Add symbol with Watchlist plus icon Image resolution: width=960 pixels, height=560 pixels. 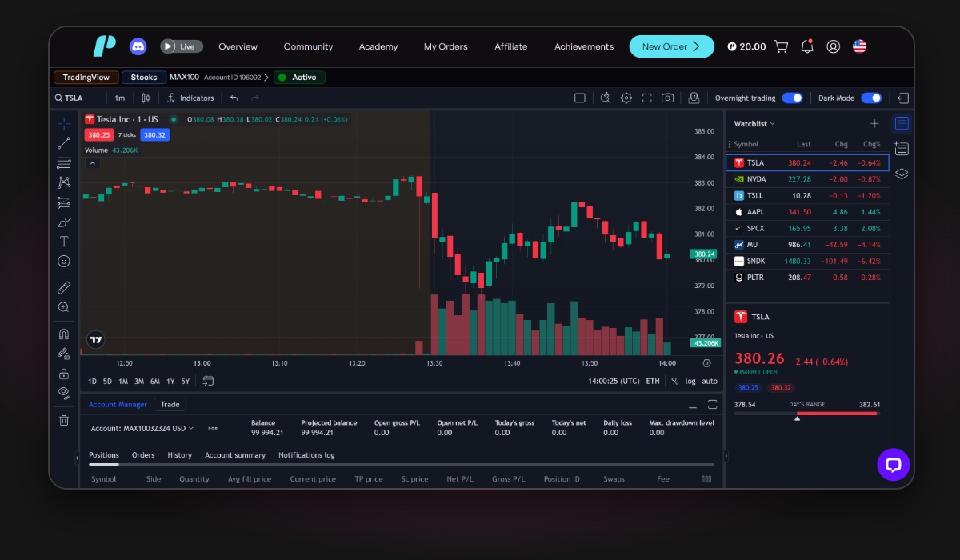click(x=874, y=123)
